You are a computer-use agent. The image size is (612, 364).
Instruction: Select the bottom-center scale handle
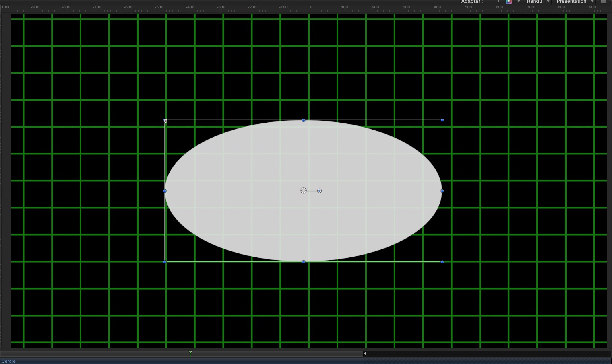(304, 262)
